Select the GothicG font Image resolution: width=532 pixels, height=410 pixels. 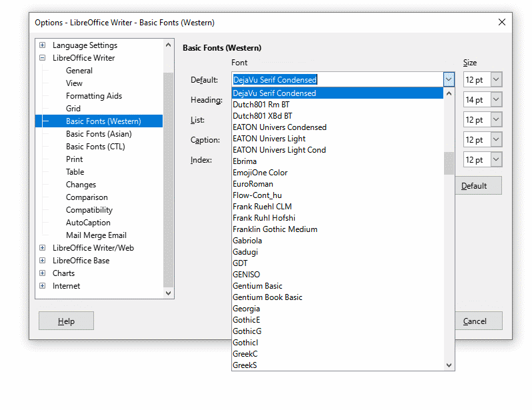(x=337, y=331)
